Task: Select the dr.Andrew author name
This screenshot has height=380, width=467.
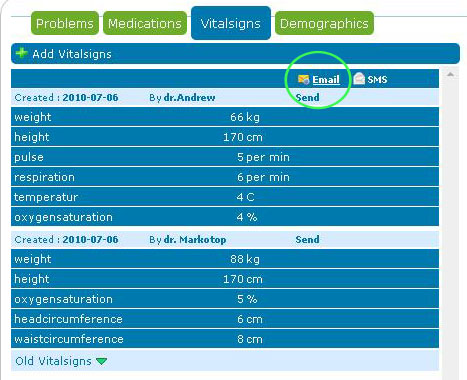Action: [189, 97]
